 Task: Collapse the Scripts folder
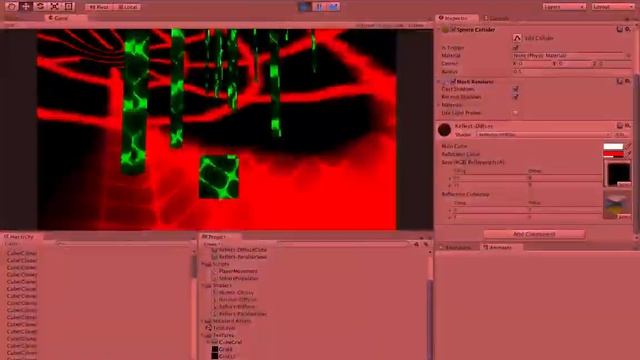(204, 264)
